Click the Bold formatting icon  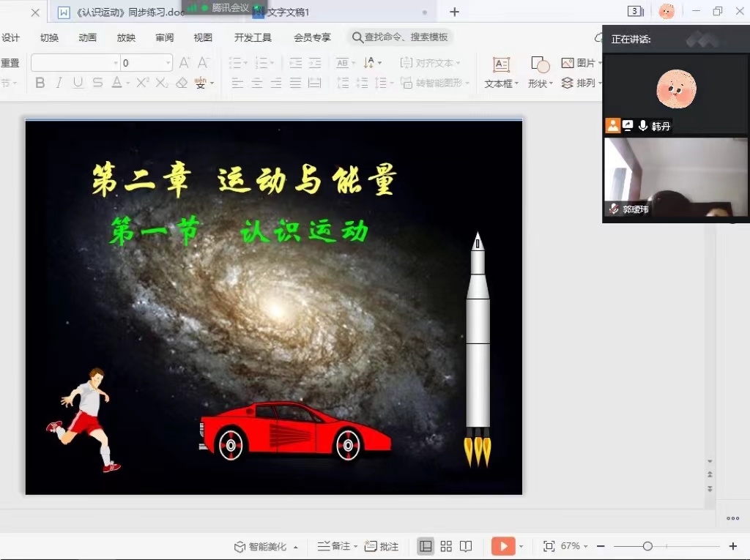[40, 83]
